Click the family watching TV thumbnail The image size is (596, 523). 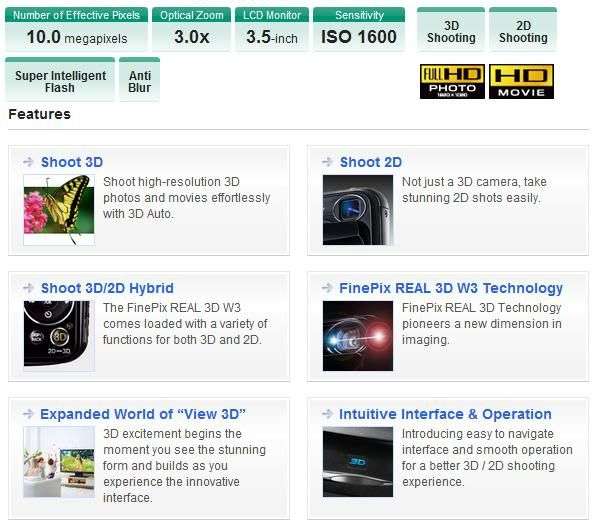(x=59, y=462)
